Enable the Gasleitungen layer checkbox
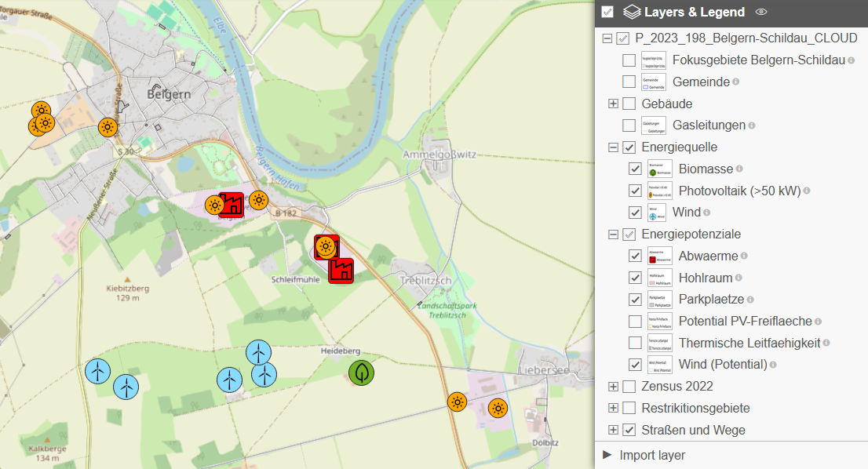Screen dimensions: 868x469 [629, 125]
